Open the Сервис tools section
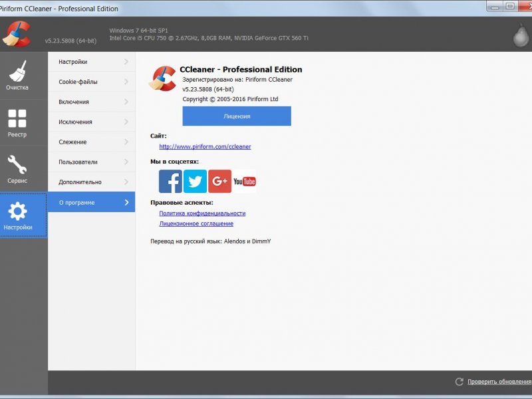This screenshot has height=399, width=532. 17,169
